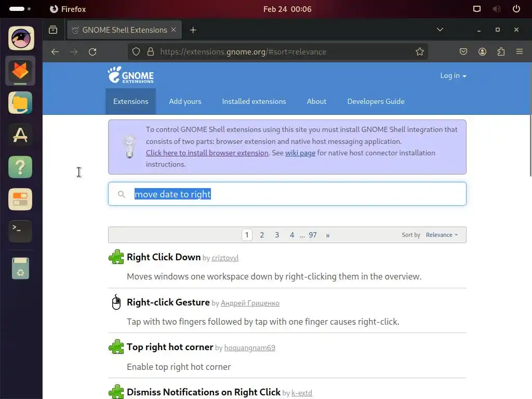
Task: Open author criztovyl's profile link
Action: point(225,258)
